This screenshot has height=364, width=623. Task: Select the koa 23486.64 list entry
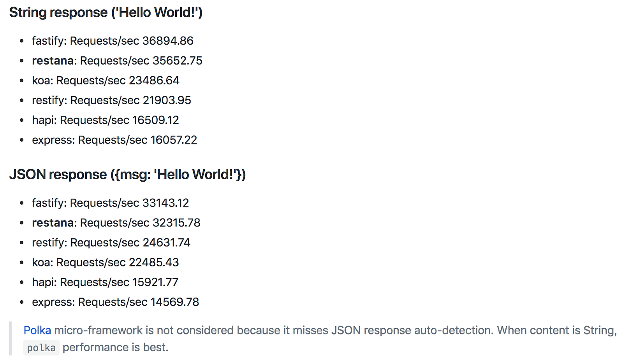tap(106, 80)
